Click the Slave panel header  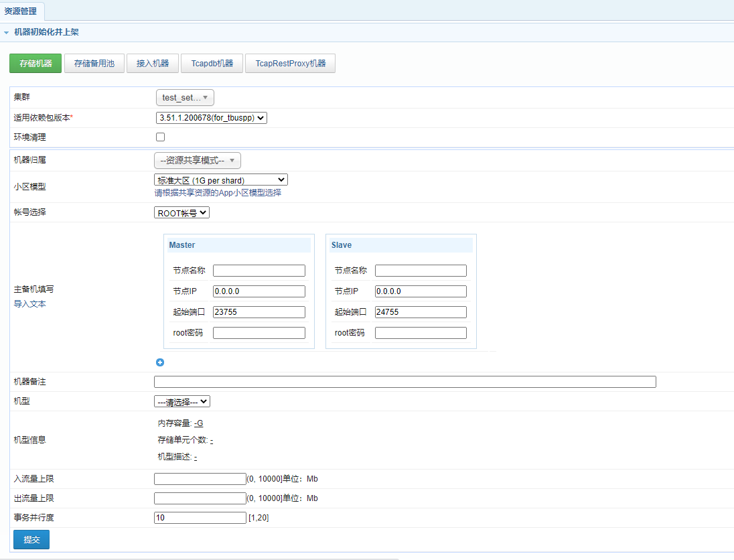click(x=400, y=245)
